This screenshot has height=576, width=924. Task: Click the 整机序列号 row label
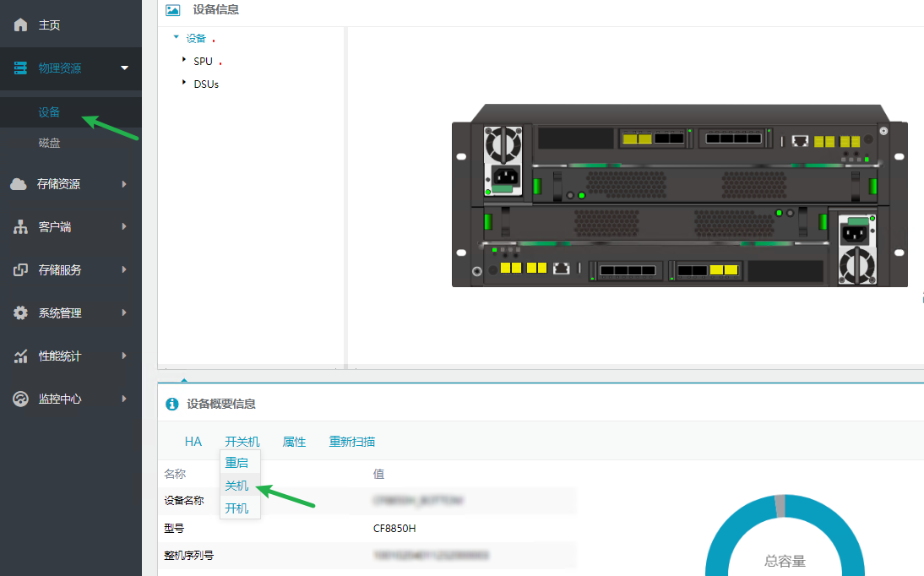[x=188, y=556]
